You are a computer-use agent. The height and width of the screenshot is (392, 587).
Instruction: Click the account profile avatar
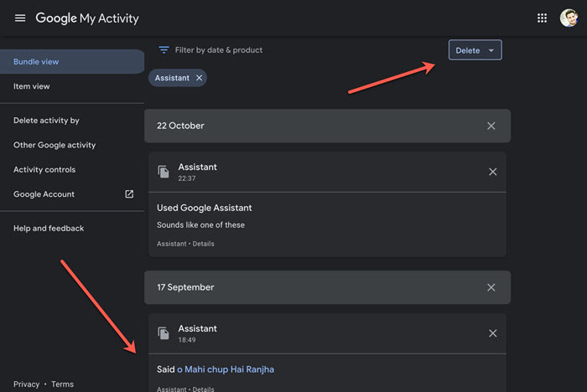(x=569, y=18)
